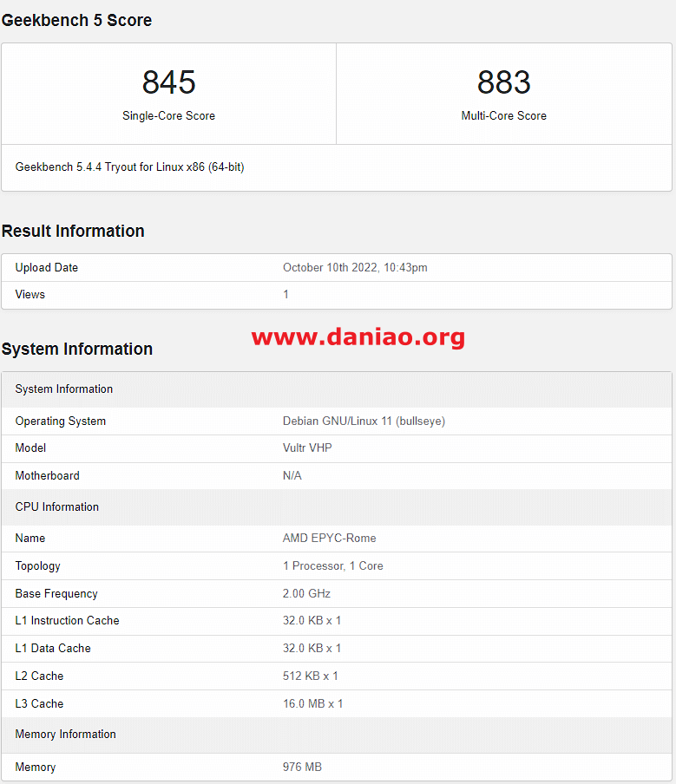Screen dimensions: 676x784
Task: Select L1 Data Cache 32.0 KB value
Action: 312,649
